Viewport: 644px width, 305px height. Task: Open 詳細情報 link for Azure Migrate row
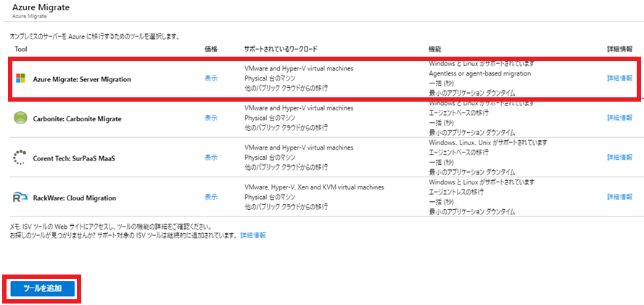coord(620,78)
